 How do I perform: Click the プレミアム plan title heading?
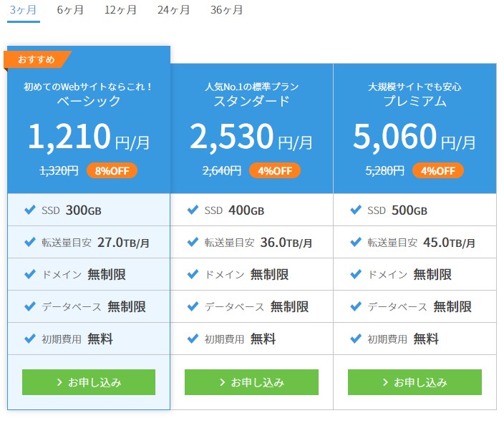pyautogui.click(x=415, y=102)
